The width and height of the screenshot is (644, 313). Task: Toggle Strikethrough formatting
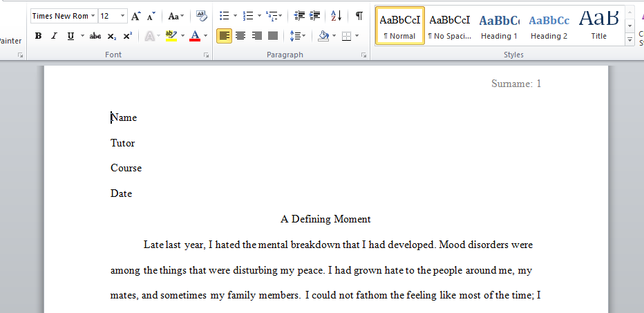[95, 36]
